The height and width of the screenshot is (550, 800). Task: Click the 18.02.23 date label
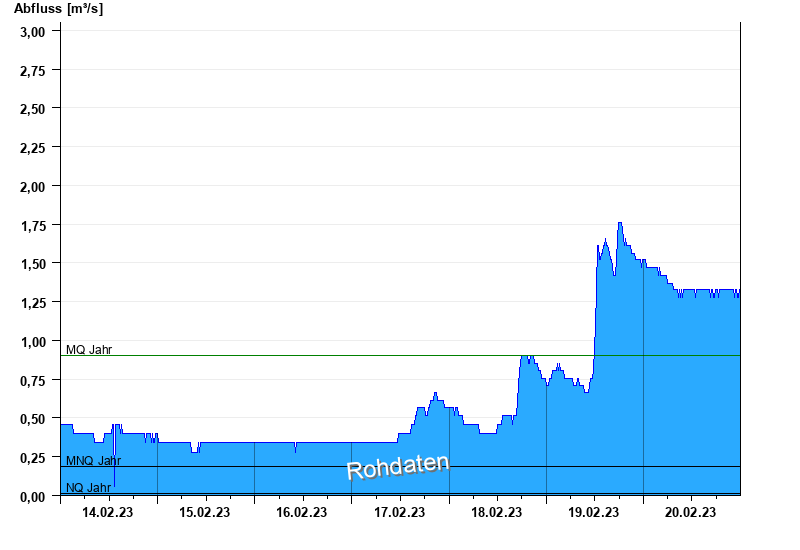[x=496, y=513]
